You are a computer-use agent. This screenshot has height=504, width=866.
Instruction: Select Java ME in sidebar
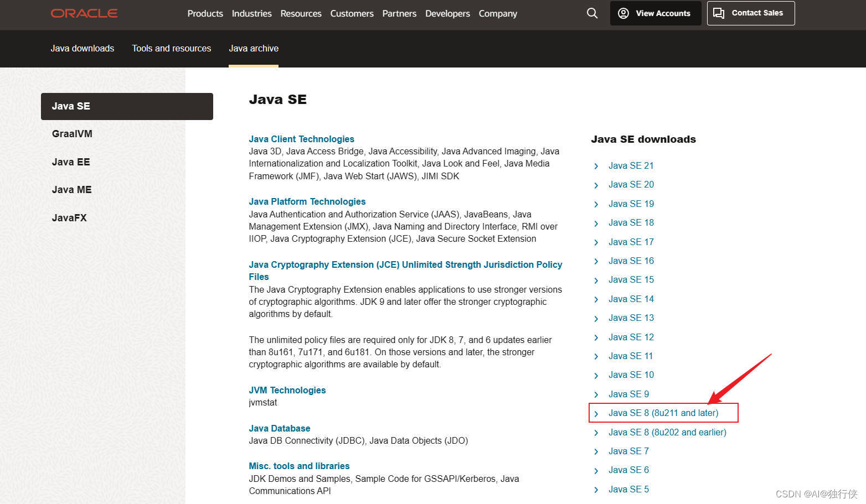point(71,190)
